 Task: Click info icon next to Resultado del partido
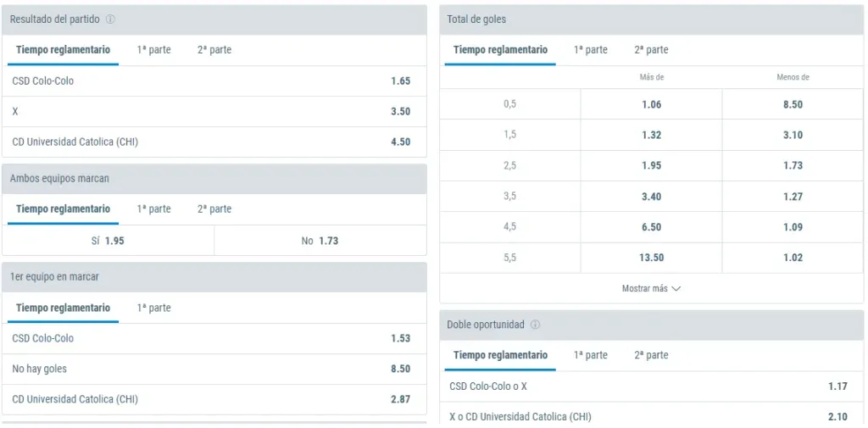(110, 19)
